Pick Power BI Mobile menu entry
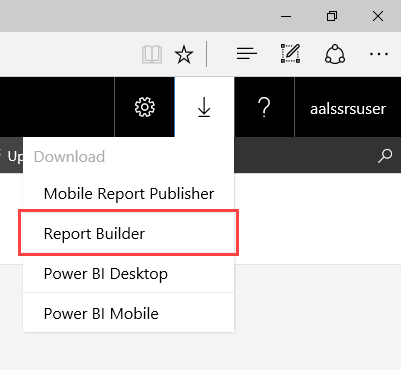The height and width of the screenshot is (370, 401). coord(129,313)
